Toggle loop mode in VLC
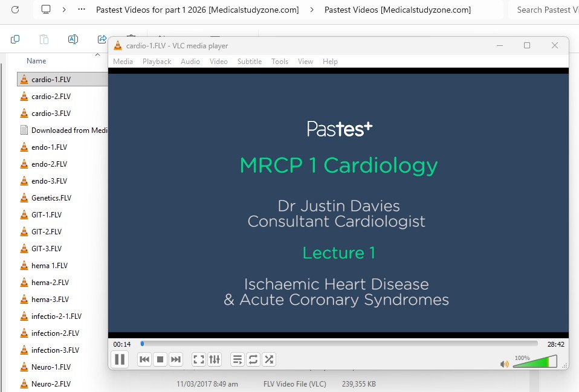This screenshot has height=392, width=579. pyautogui.click(x=253, y=359)
